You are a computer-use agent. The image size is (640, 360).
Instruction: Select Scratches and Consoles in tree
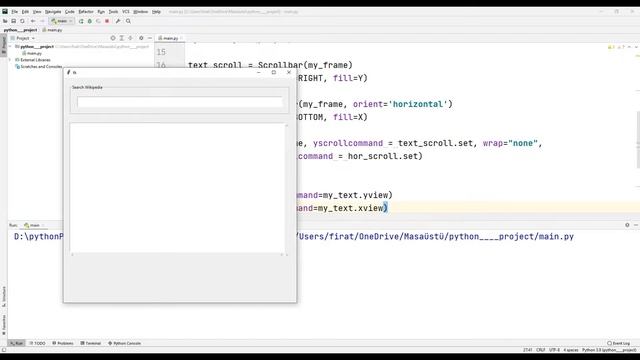39,66
